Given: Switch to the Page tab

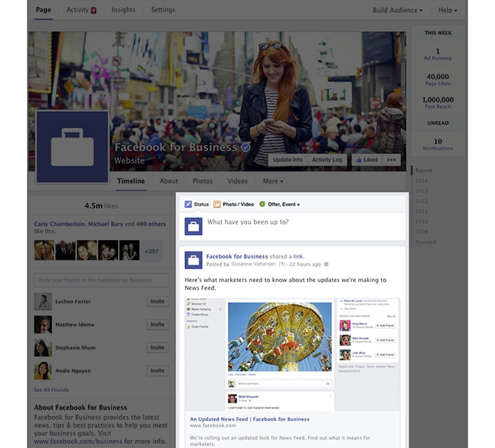Looking at the screenshot, I should click(x=43, y=9).
